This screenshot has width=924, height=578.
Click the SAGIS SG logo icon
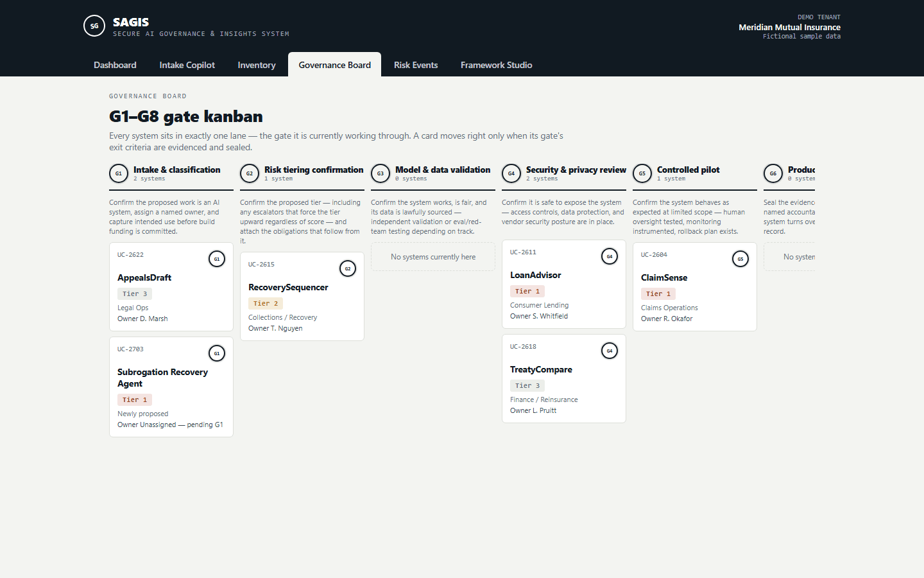click(x=94, y=26)
